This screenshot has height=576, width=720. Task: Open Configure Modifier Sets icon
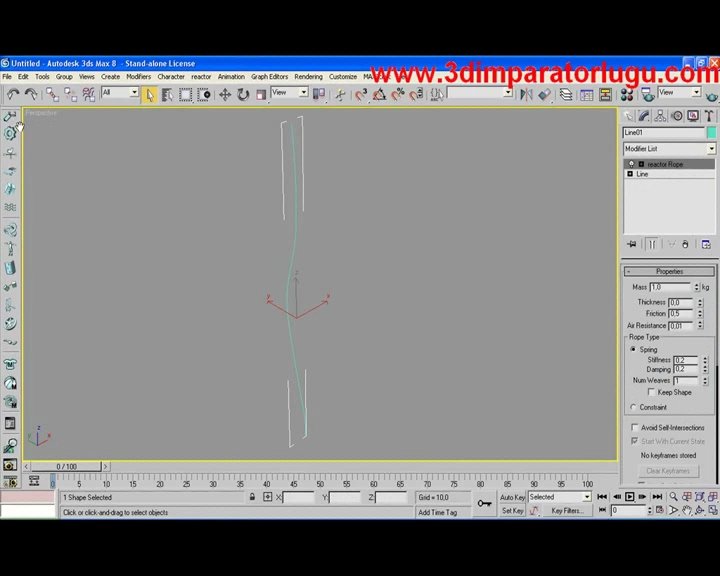(706, 244)
